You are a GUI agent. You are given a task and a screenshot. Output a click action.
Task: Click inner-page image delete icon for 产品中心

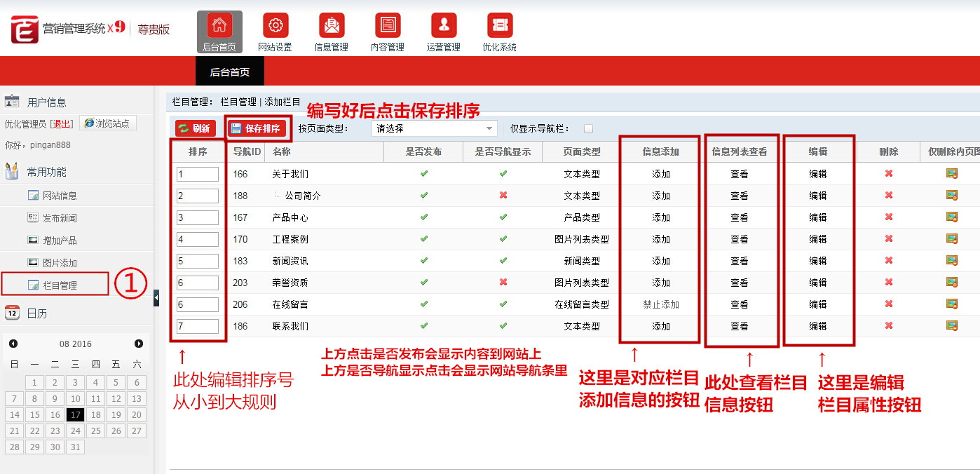click(x=951, y=217)
